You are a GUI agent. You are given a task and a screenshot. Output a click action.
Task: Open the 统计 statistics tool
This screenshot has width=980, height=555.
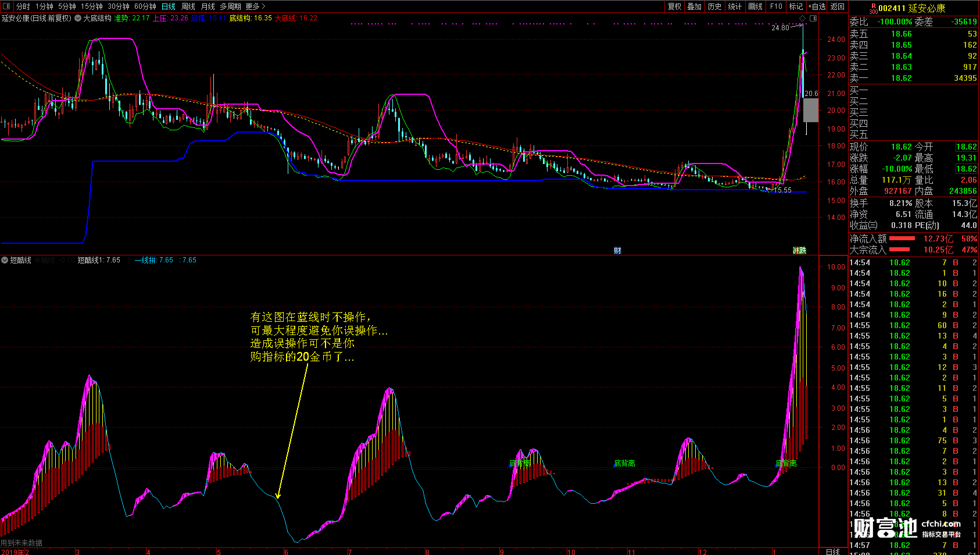click(x=735, y=6)
